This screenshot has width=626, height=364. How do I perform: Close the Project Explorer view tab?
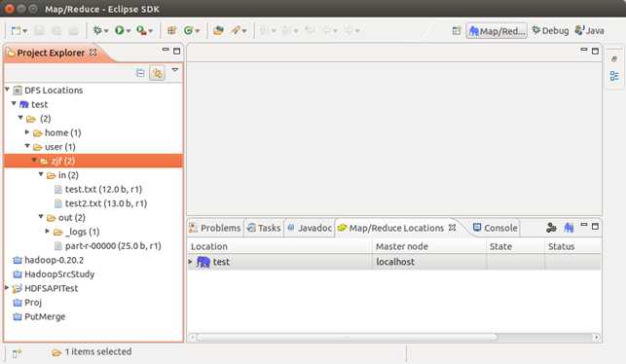point(93,53)
